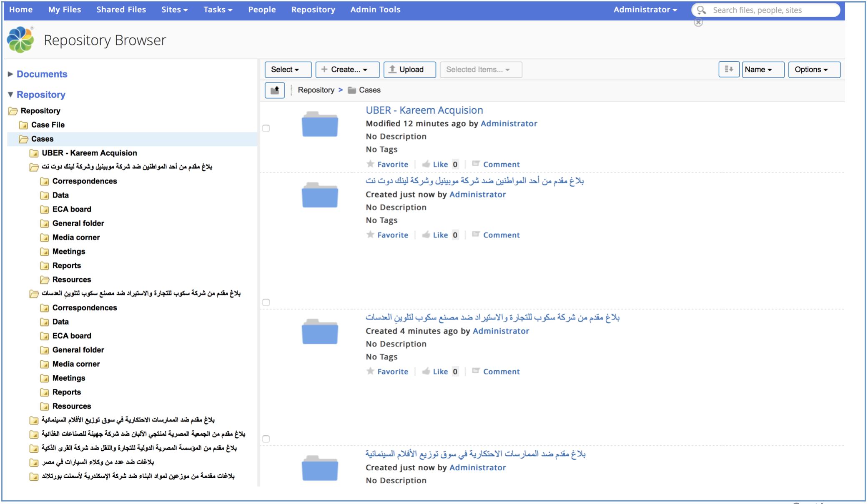868x504 pixels.
Task: Click the search files input field
Action: click(771, 10)
